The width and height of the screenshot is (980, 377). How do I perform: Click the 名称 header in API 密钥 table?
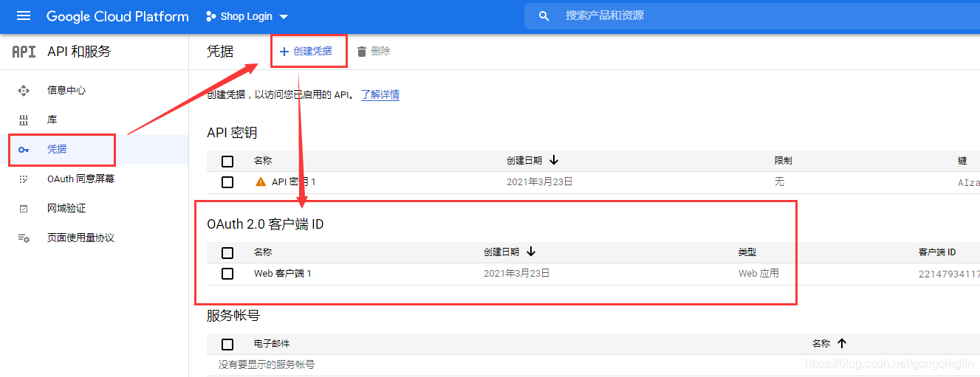click(263, 160)
